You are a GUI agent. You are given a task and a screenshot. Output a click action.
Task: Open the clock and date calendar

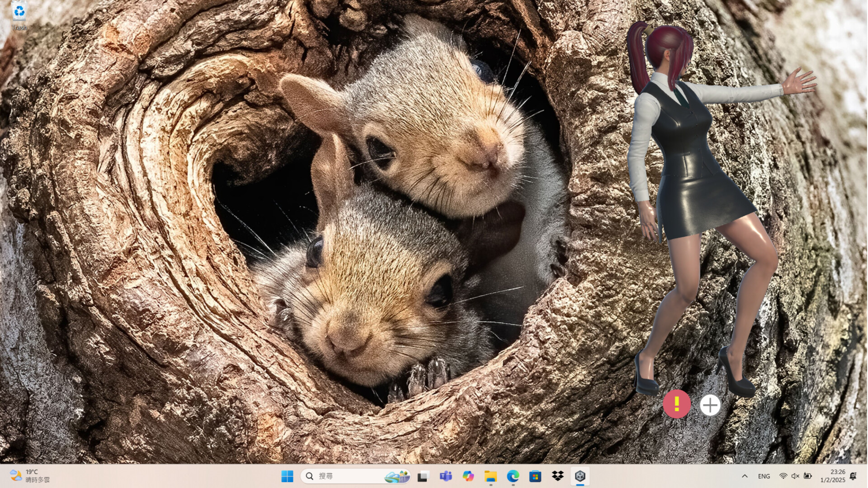click(833, 476)
